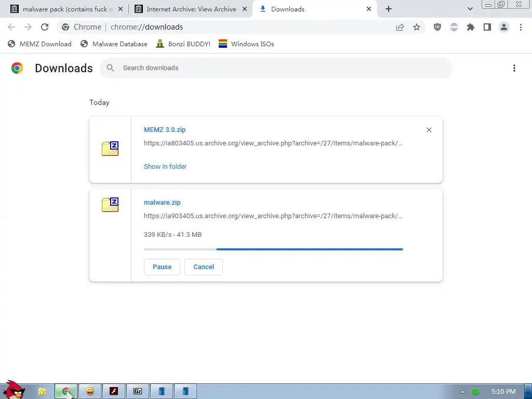Click the Chrome taskbar button
Viewport: 532px width, 399px height.
(x=66, y=392)
